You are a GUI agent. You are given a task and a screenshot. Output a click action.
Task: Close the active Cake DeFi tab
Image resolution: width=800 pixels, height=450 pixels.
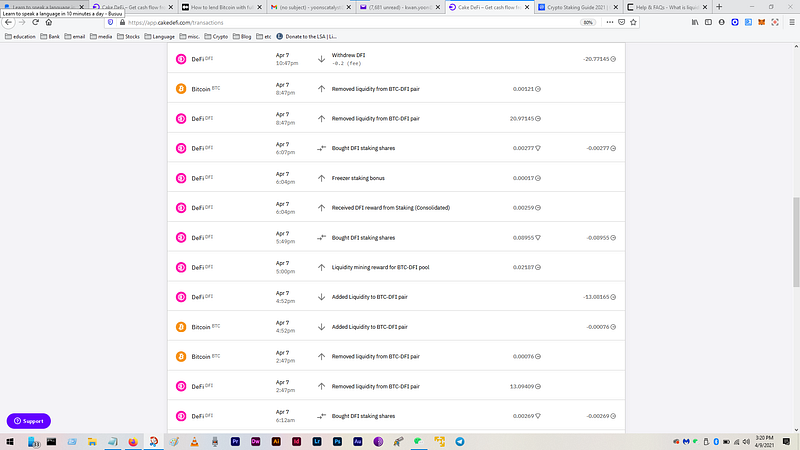point(527,7)
